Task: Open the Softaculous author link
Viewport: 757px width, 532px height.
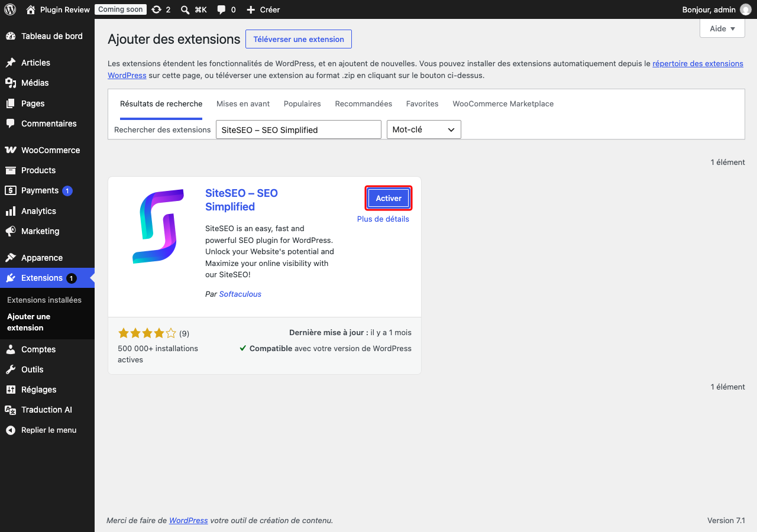Action: pos(240,294)
